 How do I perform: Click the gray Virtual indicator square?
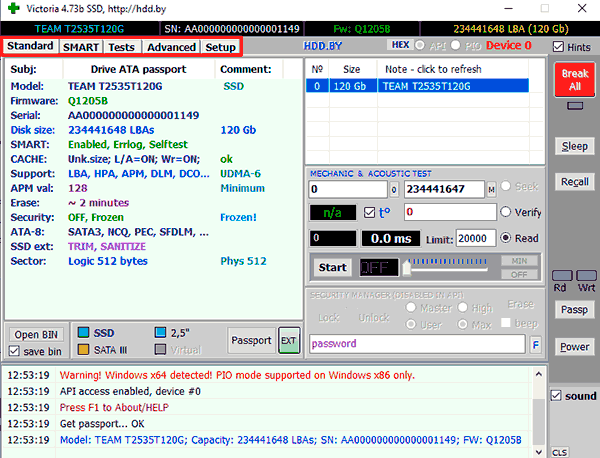[160, 349]
